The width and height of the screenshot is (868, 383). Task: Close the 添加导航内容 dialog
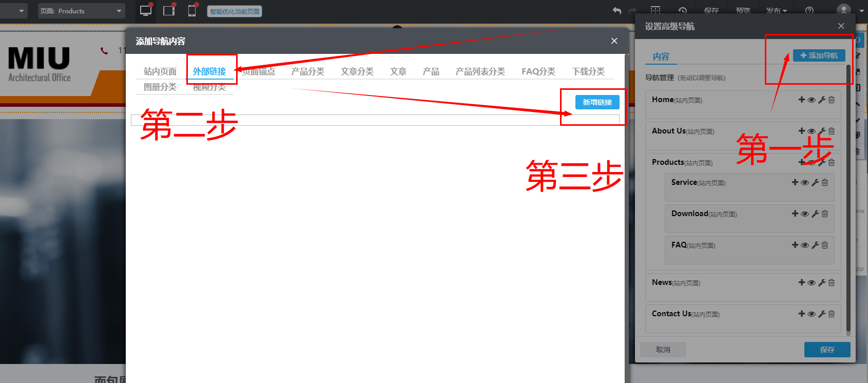pos(614,41)
